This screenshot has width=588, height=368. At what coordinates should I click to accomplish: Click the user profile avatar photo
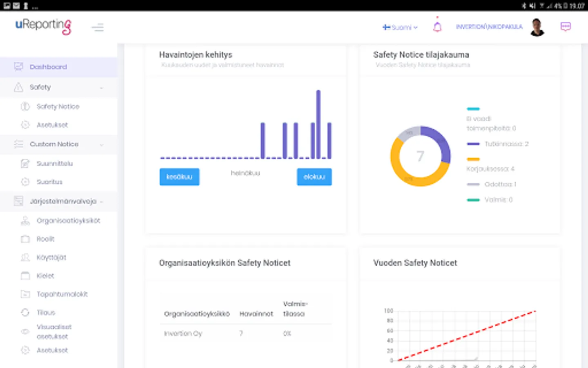(x=537, y=27)
